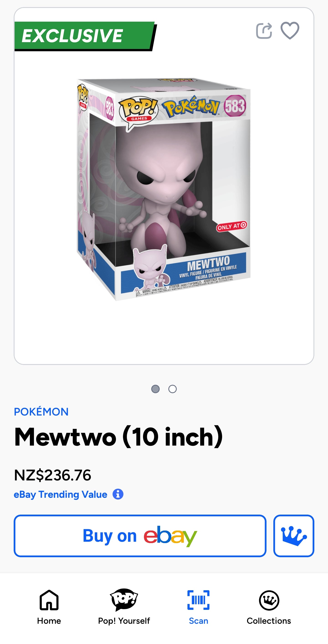Add to collection with the crown button
The width and height of the screenshot is (328, 644).
point(294,536)
